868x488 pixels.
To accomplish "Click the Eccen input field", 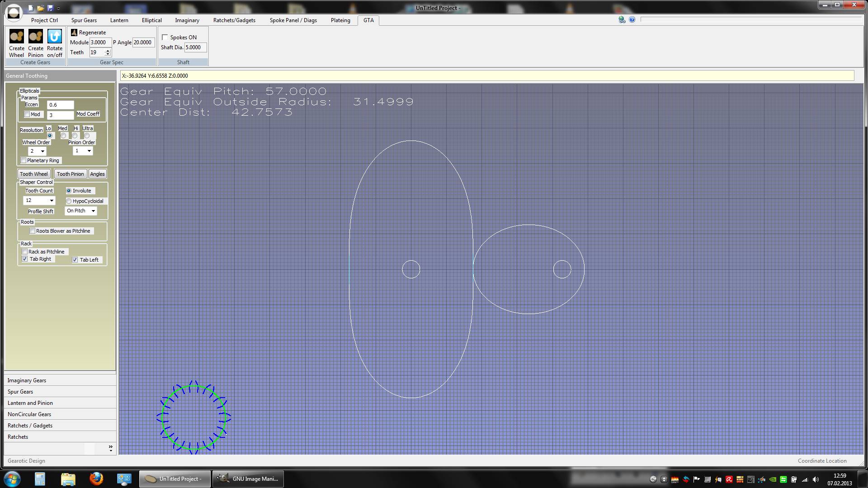I will [60, 105].
